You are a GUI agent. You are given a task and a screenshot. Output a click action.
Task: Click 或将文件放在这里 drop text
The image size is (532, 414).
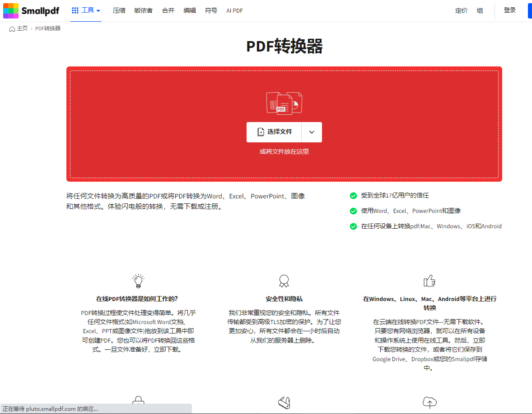click(285, 151)
